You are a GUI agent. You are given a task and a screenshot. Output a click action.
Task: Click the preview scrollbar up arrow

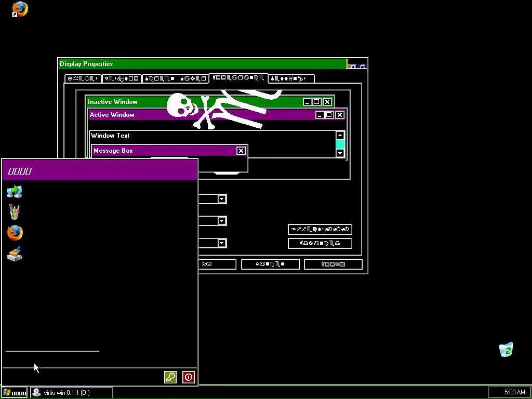click(x=340, y=136)
